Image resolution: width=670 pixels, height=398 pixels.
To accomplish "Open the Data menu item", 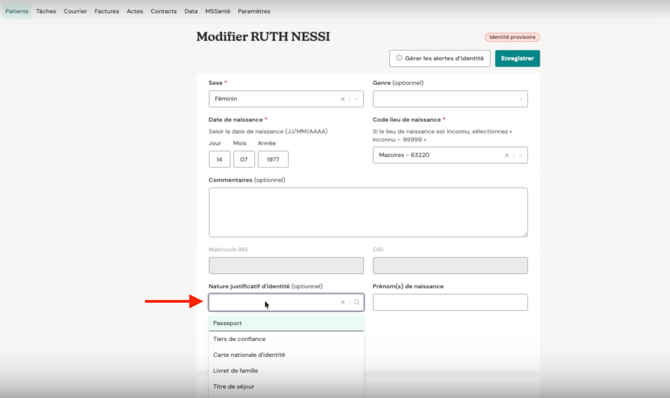I will pyautogui.click(x=191, y=11).
